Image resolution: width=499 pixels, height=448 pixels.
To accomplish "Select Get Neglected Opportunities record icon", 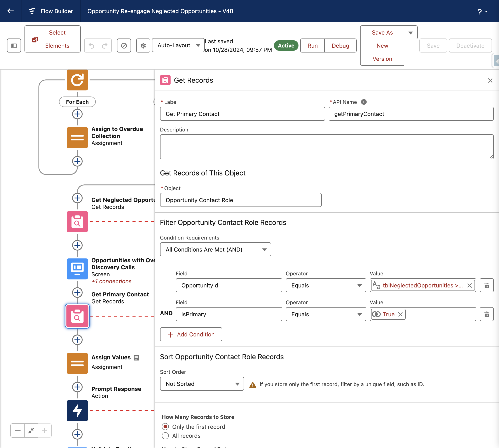I will tap(77, 222).
